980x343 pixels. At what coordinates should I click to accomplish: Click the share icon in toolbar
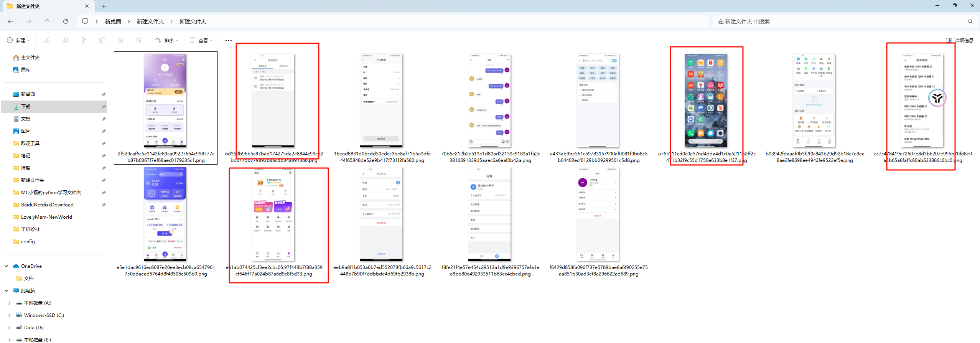point(120,40)
